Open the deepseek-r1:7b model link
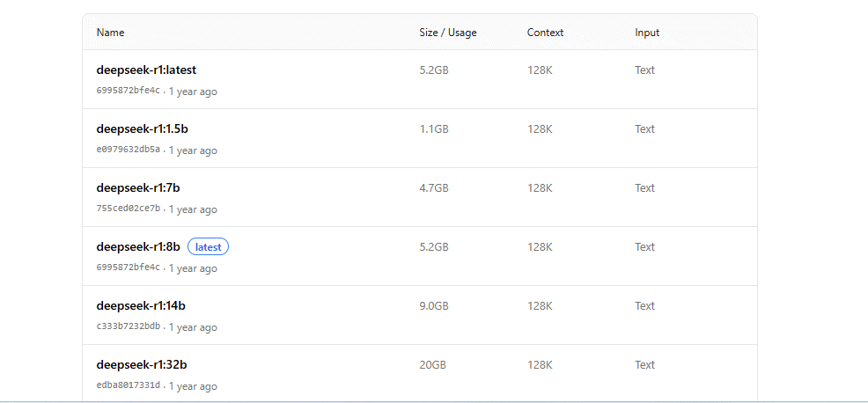 138,188
